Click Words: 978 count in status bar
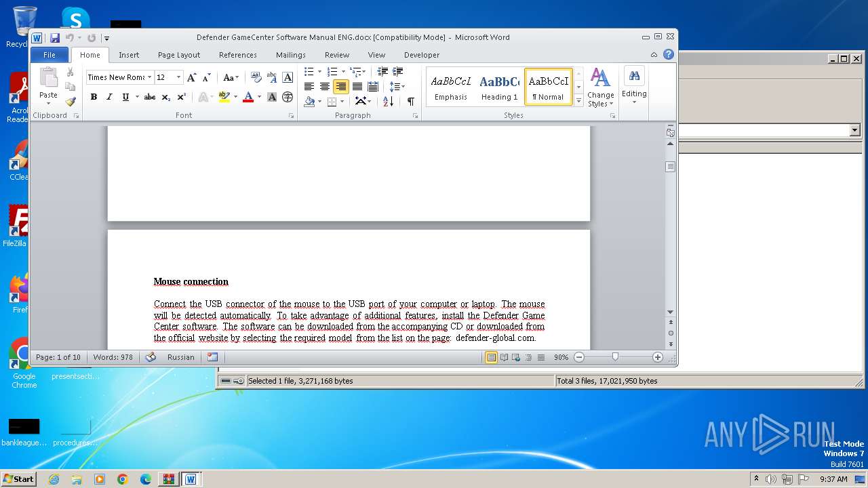 click(113, 357)
